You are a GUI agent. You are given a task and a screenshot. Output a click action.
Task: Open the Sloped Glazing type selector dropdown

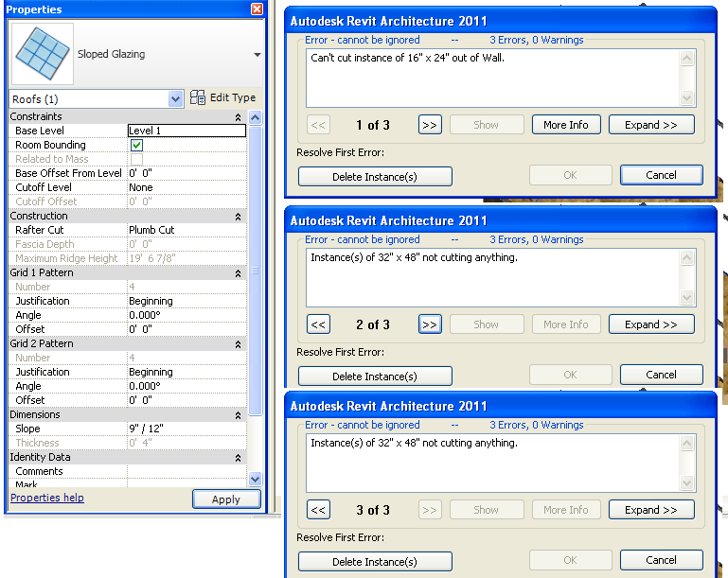257,54
